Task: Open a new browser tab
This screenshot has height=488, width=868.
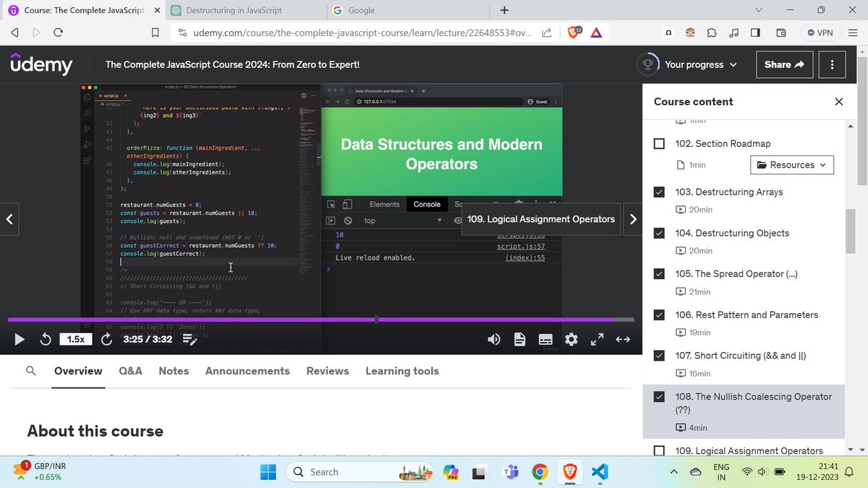Action: click(504, 10)
